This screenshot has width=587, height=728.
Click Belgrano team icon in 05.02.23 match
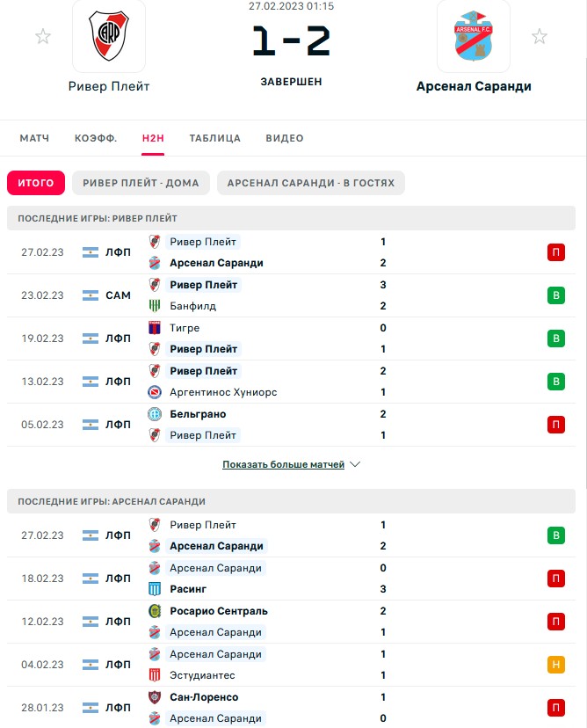(155, 414)
